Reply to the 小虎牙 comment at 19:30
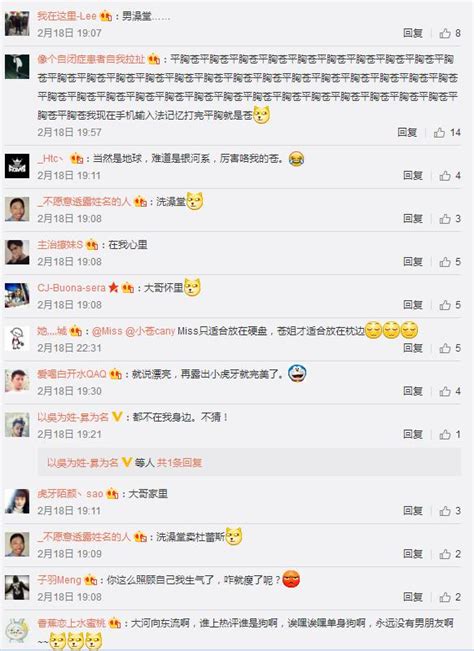Screen dimensions: 474x651 point(413,391)
